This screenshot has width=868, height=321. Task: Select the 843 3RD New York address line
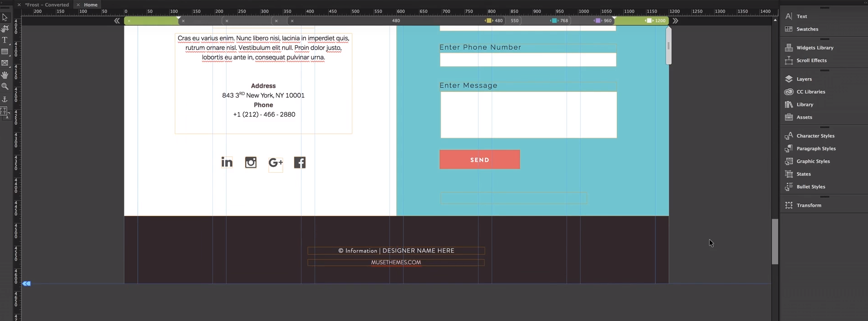click(x=263, y=95)
